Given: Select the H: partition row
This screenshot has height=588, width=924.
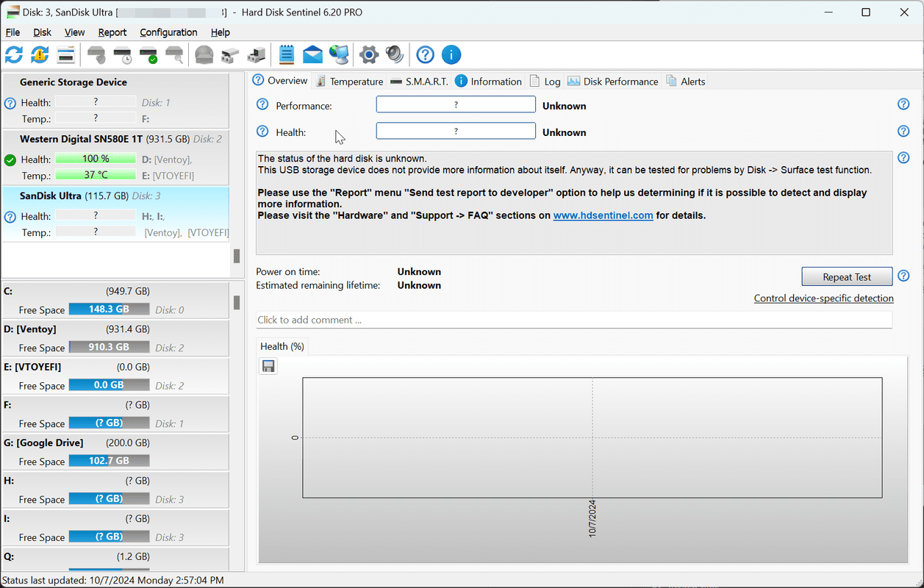Looking at the screenshot, I should tap(115, 490).
